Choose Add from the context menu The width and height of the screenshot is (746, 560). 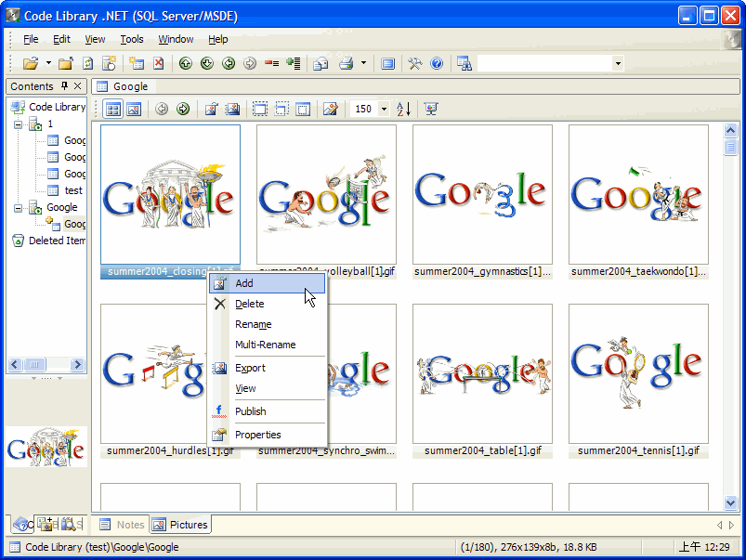(268, 283)
